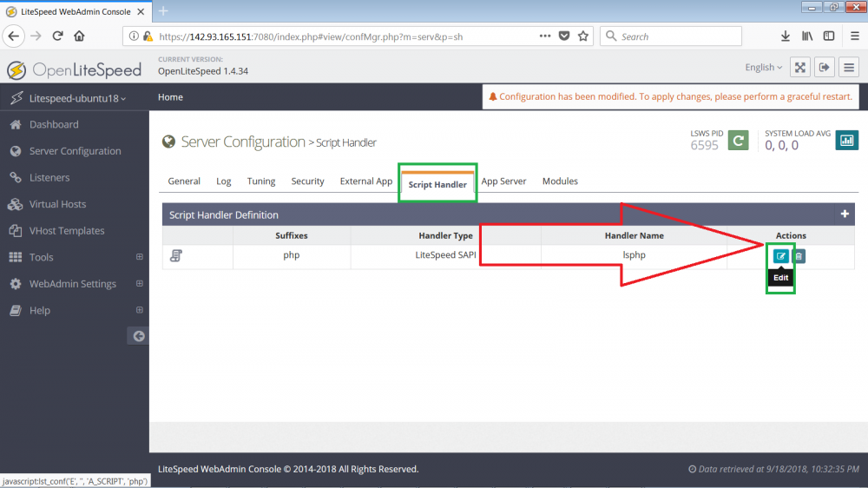868x488 pixels.
Task: Click the OpenLiteSpeed logo
Action: tap(74, 69)
